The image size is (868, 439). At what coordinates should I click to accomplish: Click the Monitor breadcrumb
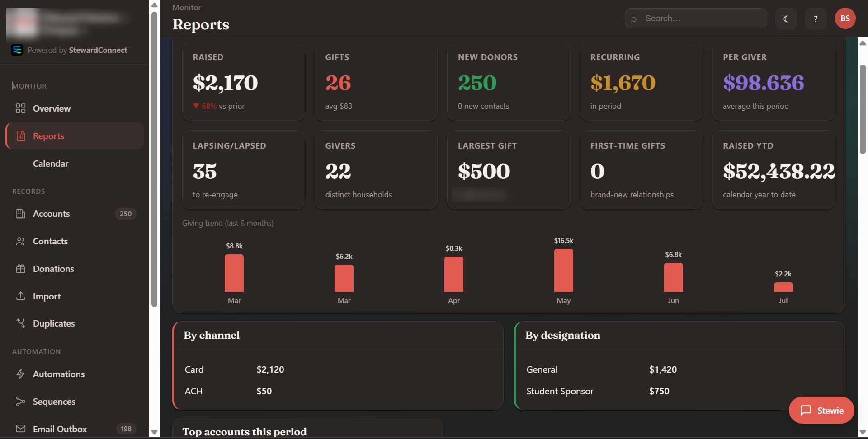click(x=187, y=8)
